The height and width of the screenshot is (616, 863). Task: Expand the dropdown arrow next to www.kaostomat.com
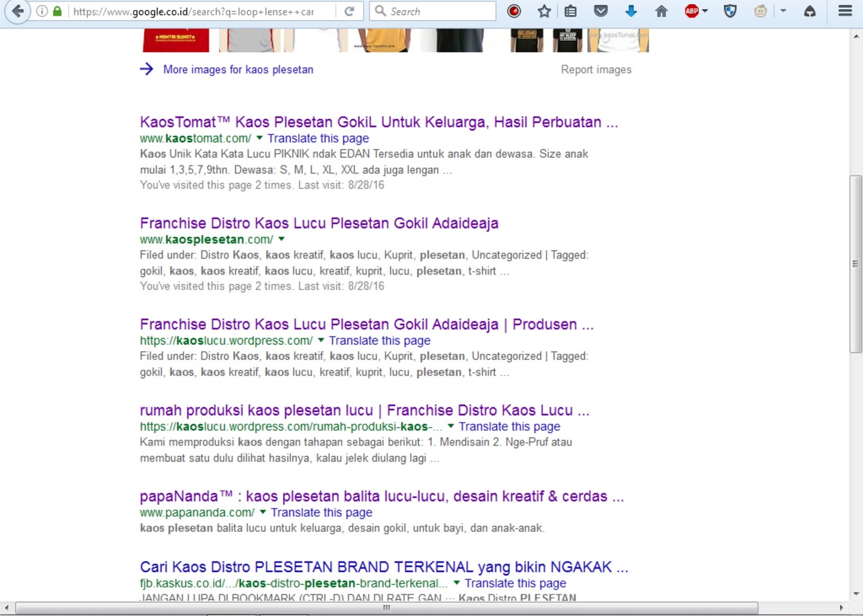click(x=259, y=138)
